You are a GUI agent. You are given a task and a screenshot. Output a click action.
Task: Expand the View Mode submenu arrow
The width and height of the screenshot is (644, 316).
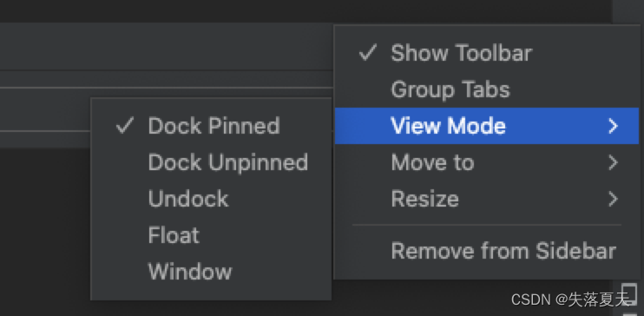coord(613,126)
